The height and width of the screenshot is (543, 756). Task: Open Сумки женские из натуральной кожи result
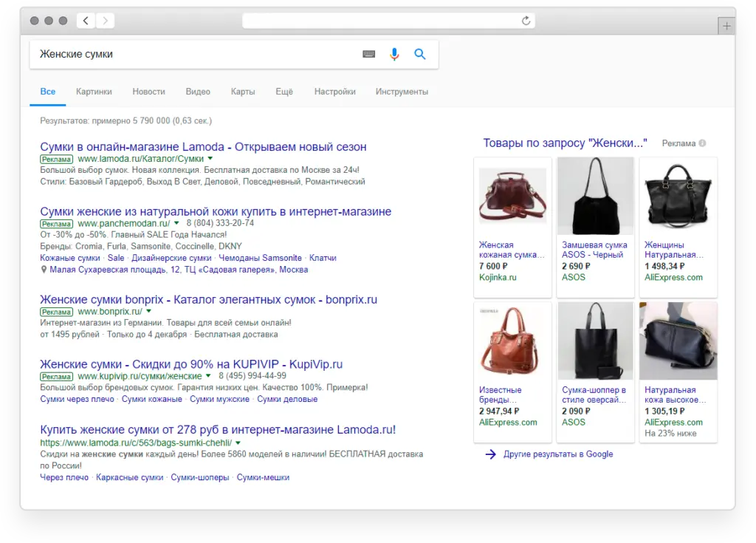216,211
